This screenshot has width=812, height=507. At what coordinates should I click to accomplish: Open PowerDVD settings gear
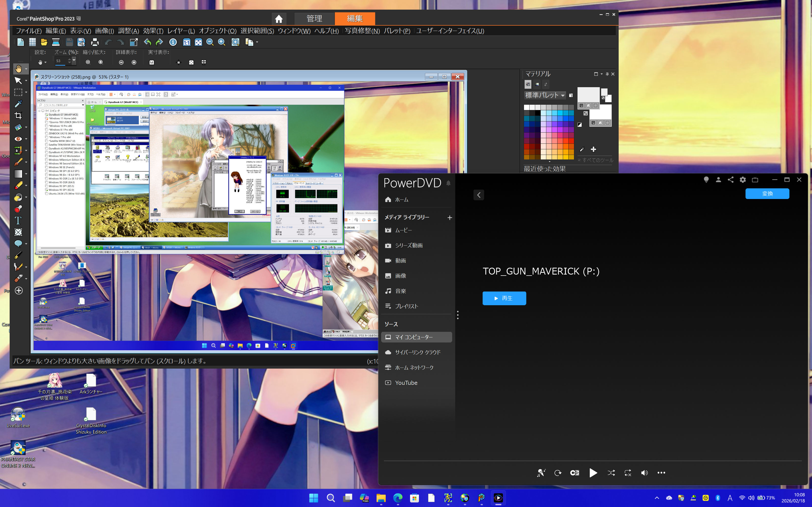click(x=742, y=180)
